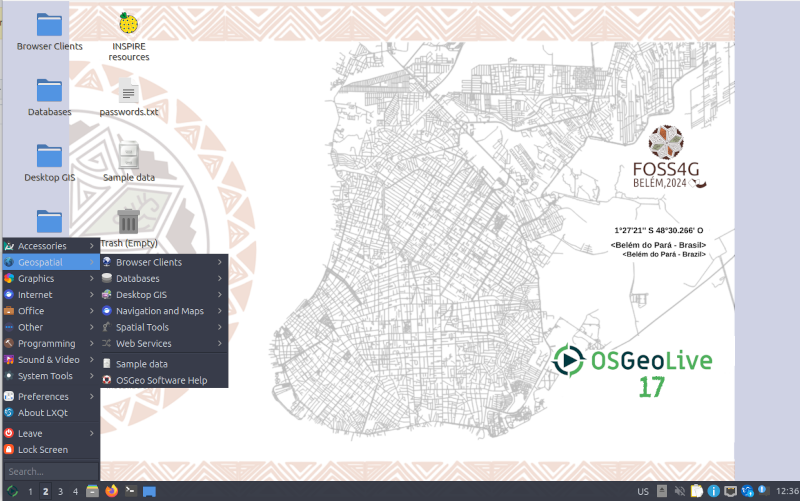Switch to virtual desktop 4
This screenshot has height=501, width=800.
coord(75,491)
